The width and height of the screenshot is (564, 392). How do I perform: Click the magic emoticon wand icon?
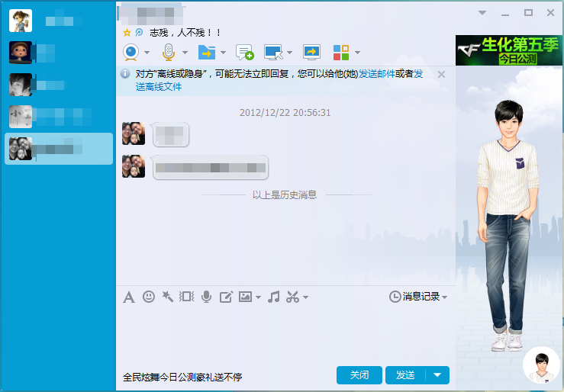coord(168,297)
